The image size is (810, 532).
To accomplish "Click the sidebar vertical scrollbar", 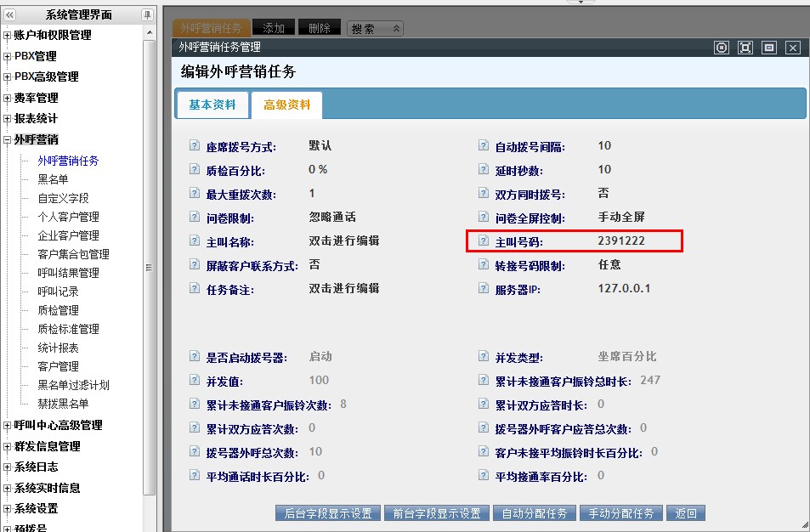I will point(150,267).
